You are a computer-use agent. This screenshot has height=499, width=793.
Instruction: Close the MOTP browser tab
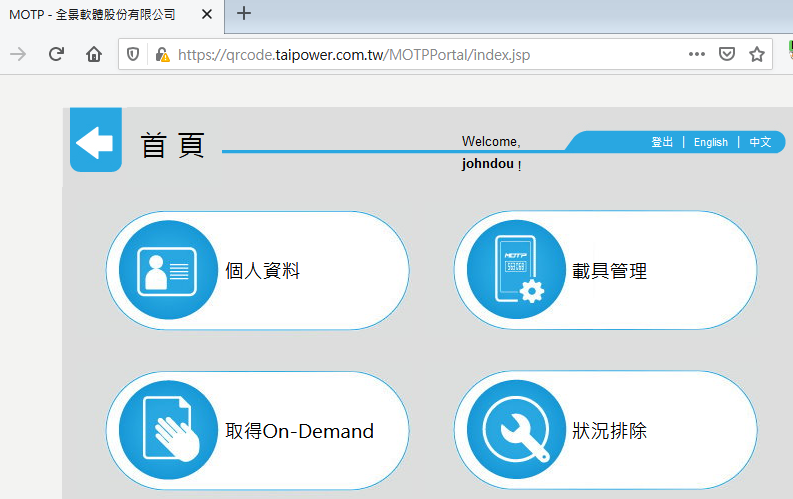point(206,15)
